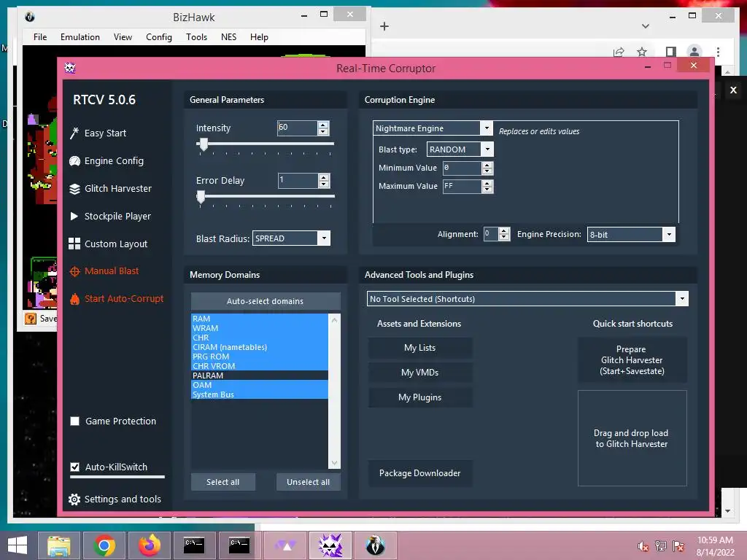Open second command prompt taskbar icon
Image resolution: width=747 pixels, height=560 pixels.
click(239, 545)
